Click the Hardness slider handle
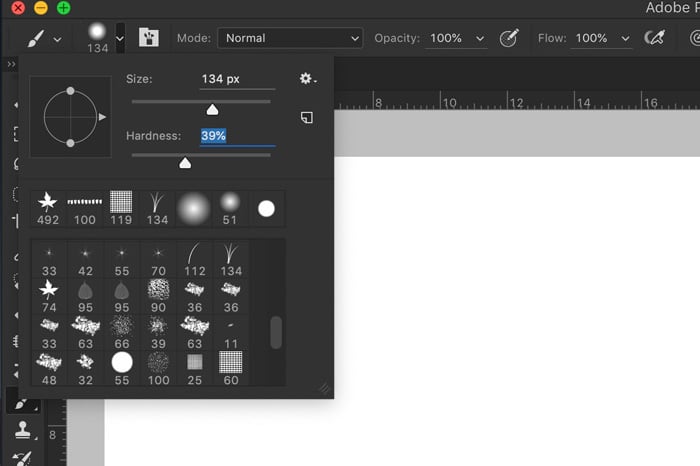 tap(185, 163)
